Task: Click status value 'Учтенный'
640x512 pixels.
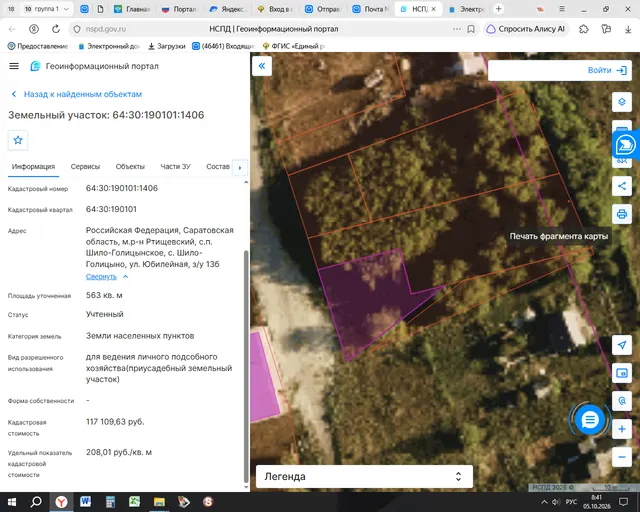Action: 104,314
